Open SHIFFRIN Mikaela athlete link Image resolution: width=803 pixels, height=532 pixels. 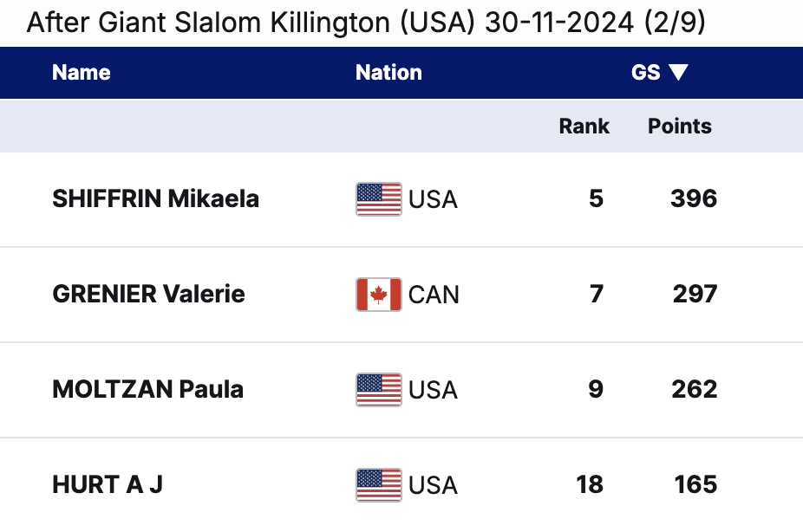155,199
